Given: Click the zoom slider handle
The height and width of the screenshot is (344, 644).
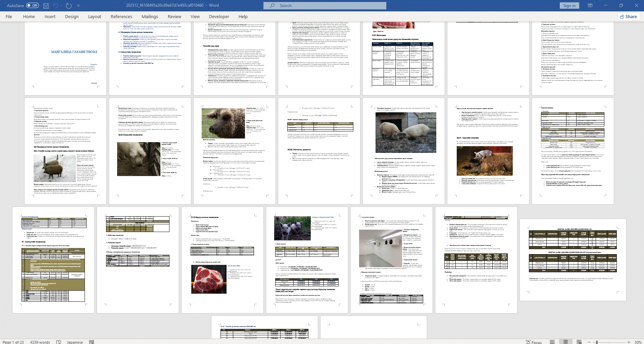Looking at the screenshot, I should point(597,342).
